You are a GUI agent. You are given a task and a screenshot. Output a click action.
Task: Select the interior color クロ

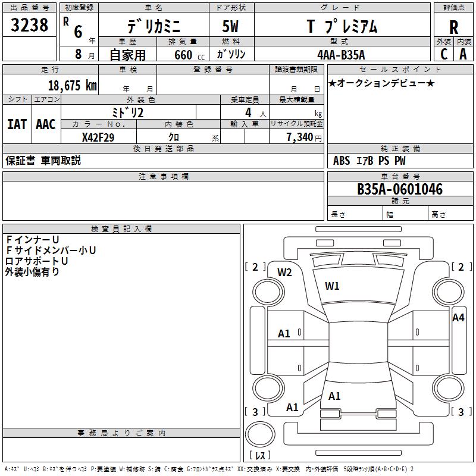tap(174, 137)
